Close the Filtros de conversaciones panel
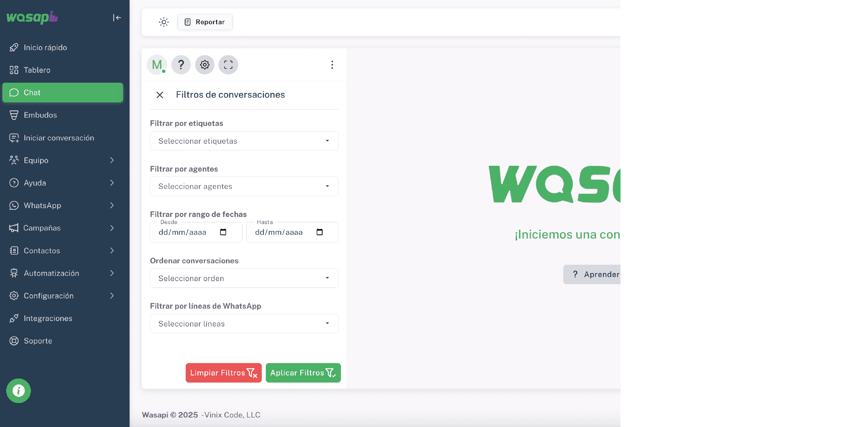The image size is (868, 427). point(160,95)
